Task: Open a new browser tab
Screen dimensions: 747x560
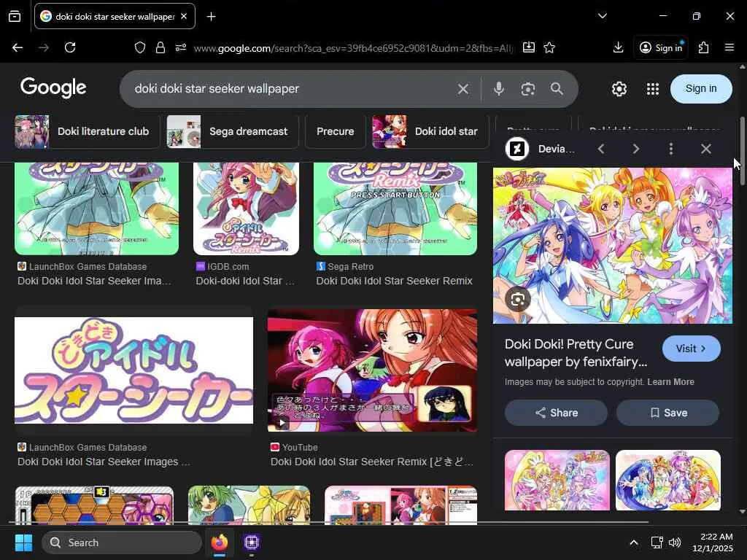Action: coord(211,17)
